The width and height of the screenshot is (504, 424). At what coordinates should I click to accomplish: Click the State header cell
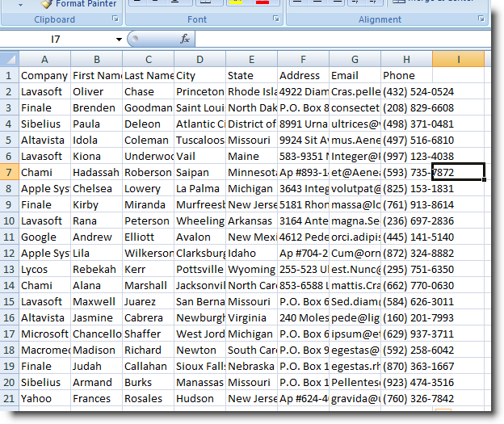252,76
